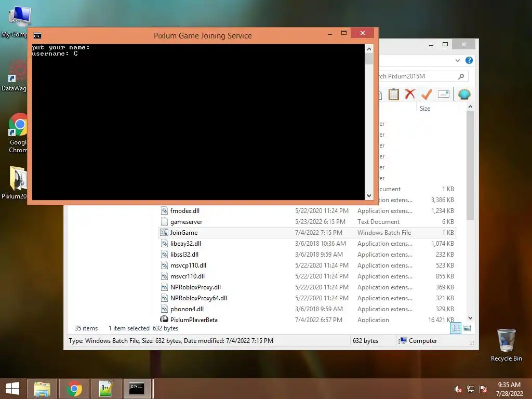The image size is (532, 399).
Task: Click date 7/4/2022 7:15 PM of JoinGame
Action: point(318,232)
